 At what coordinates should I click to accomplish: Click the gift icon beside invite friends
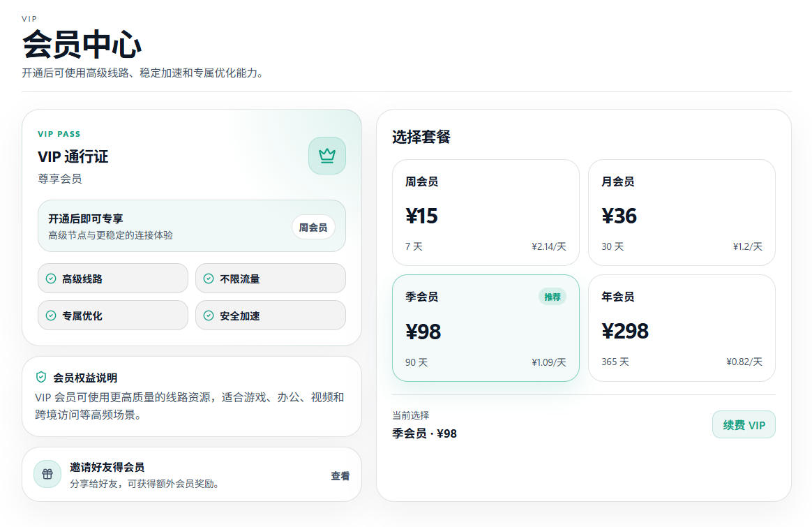pos(47,474)
